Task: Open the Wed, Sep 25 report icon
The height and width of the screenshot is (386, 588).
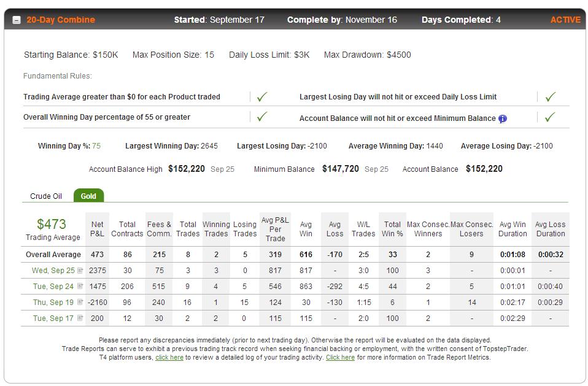Action: (x=80, y=270)
